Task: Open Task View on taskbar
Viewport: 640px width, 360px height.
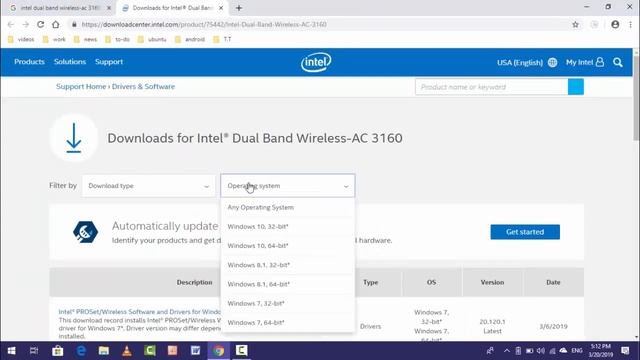Action: point(34,351)
